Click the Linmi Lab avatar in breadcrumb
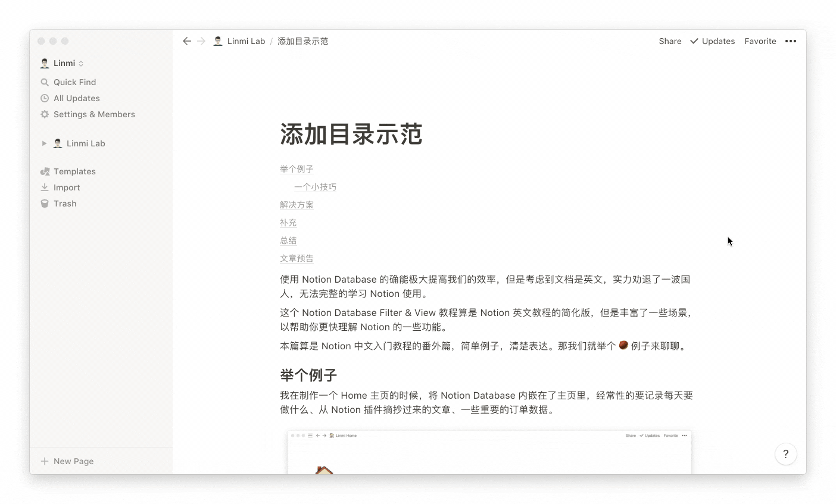This screenshot has width=836, height=504. coord(218,41)
